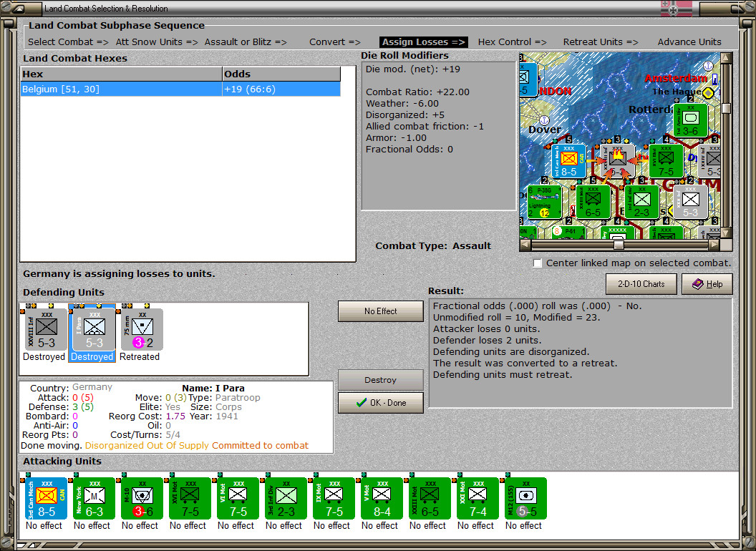Click the Destroy button

[380, 380]
